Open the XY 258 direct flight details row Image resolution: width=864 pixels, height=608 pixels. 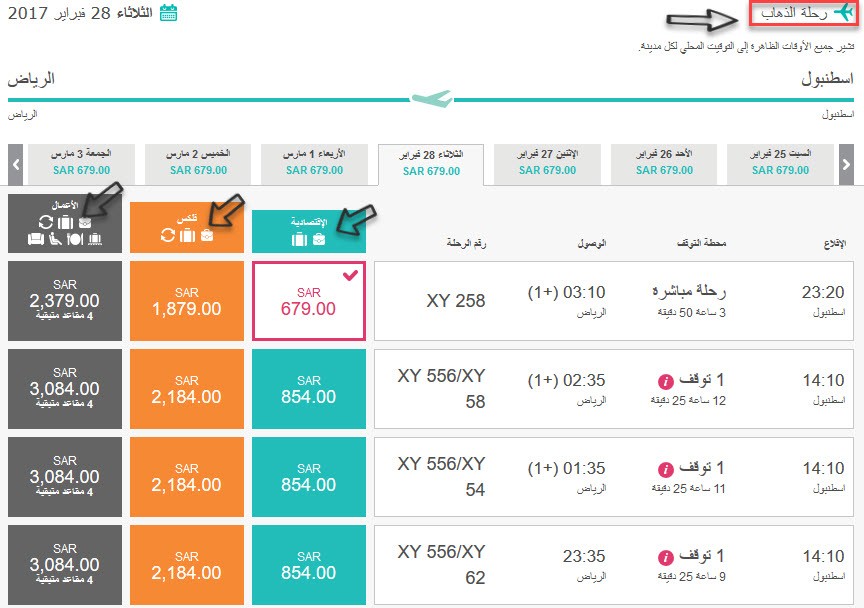[614, 301]
